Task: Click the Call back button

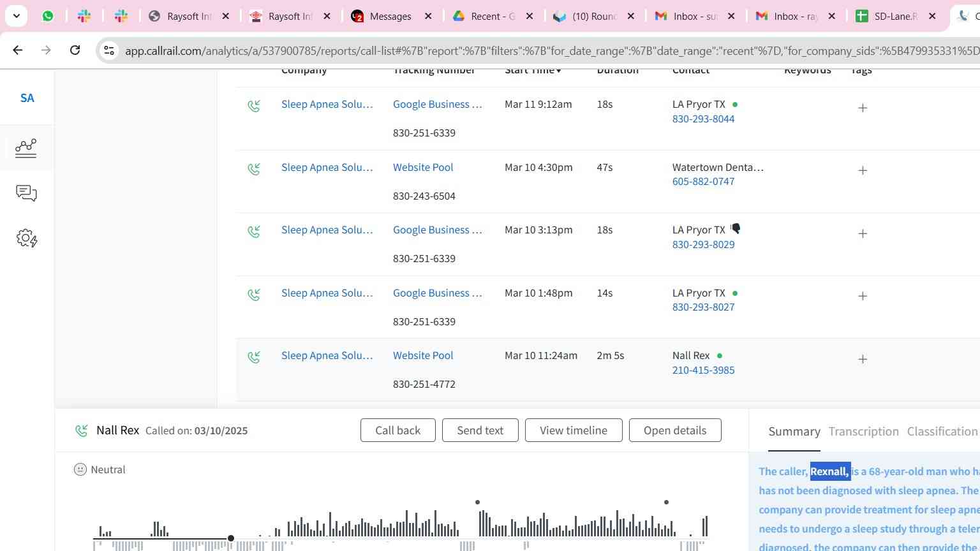Action: click(398, 430)
